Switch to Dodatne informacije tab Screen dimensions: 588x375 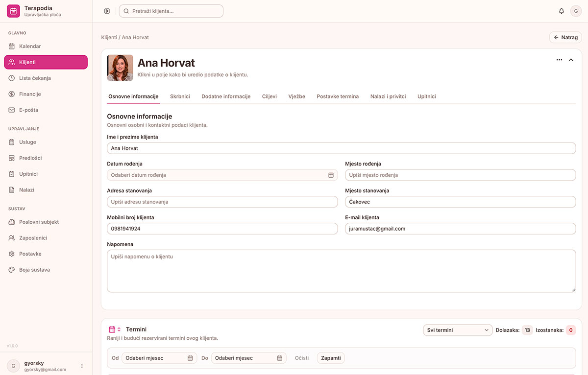[226, 96]
